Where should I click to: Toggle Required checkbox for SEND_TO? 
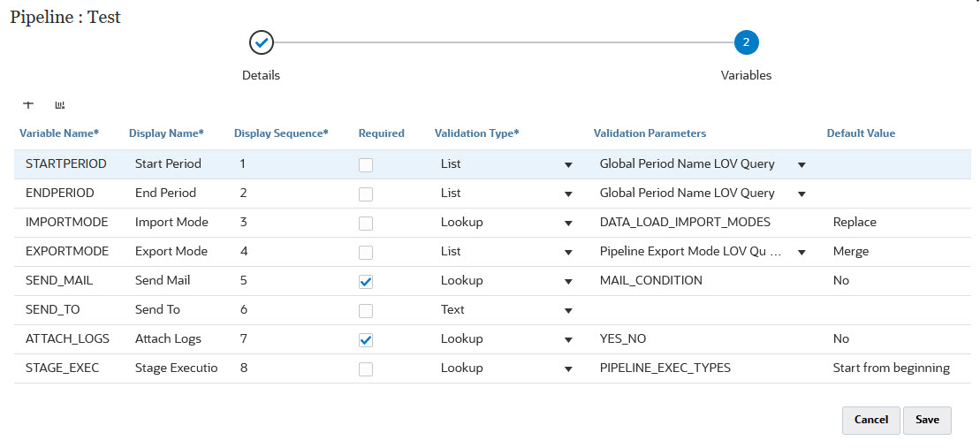click(366, 310)
